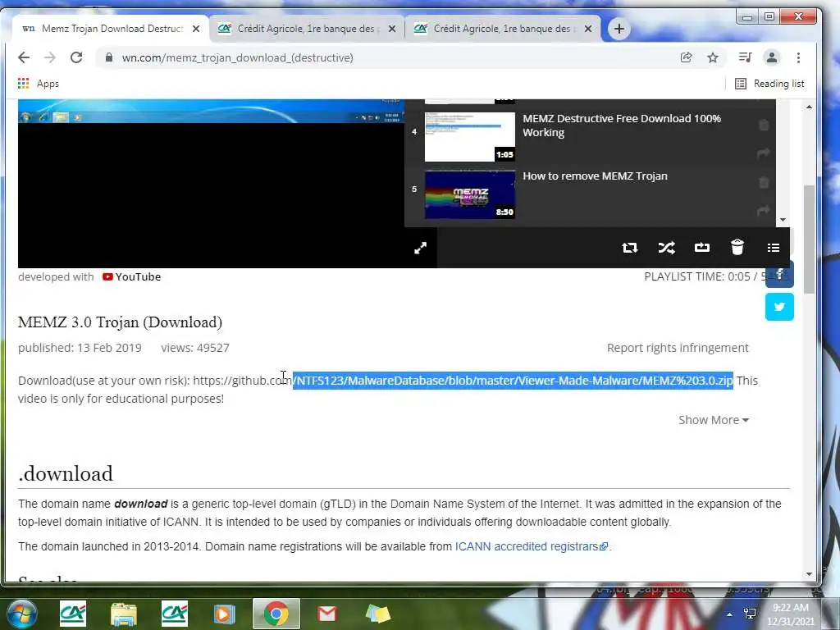Click the padlock icon in address bar
This screenshot has height=630, width=840.
109,57
